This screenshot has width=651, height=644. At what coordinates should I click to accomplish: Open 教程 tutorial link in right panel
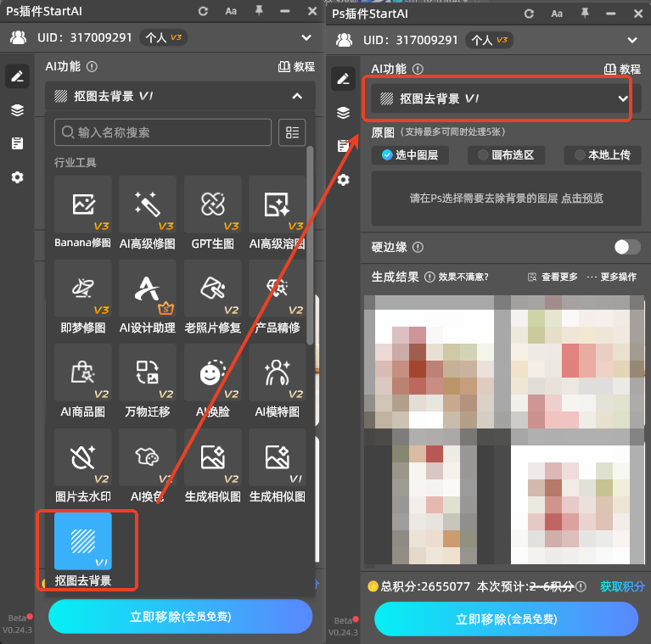tap(622, 69)
